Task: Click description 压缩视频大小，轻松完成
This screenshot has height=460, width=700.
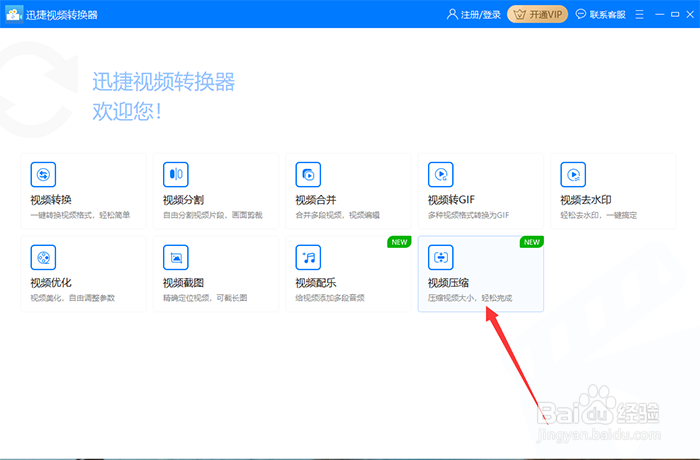Action: 470,298
